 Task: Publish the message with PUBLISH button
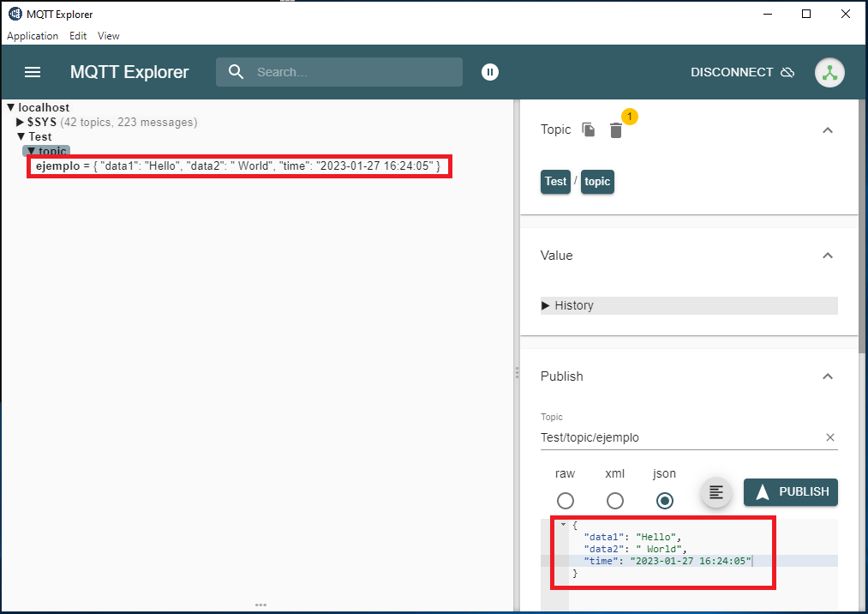click(x=791, y=492)
